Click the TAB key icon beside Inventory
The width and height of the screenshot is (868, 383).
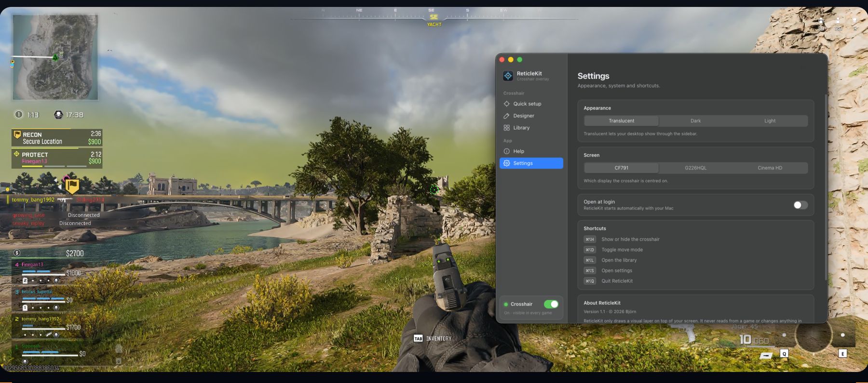(x=418, y=339)
